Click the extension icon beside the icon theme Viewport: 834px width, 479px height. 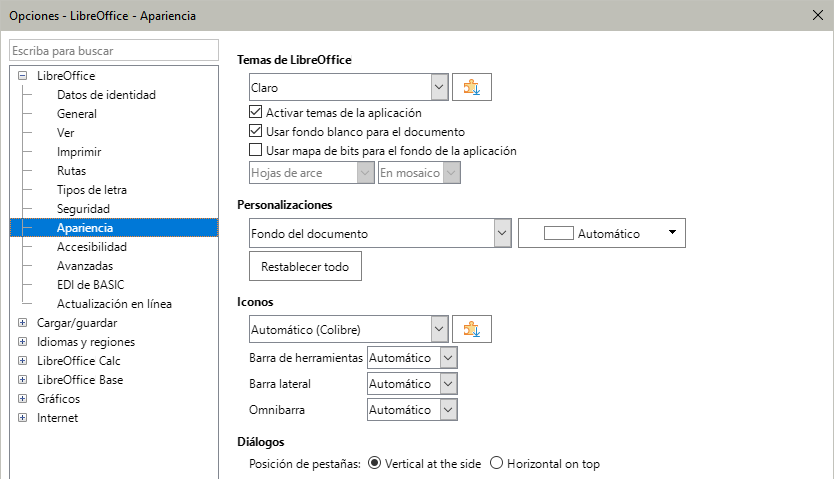click(472, 329)
